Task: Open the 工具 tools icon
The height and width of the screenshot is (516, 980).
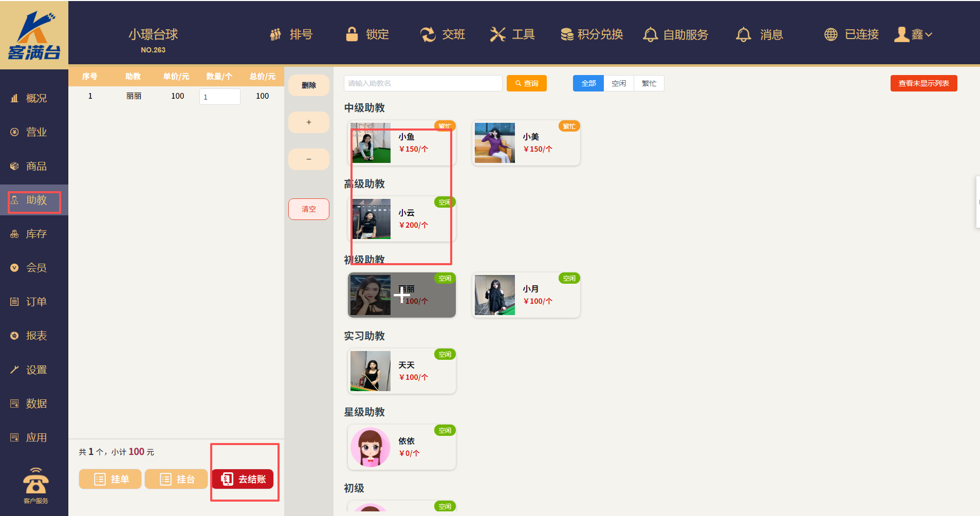Action: pyautogui.click(x=497, y=34)
